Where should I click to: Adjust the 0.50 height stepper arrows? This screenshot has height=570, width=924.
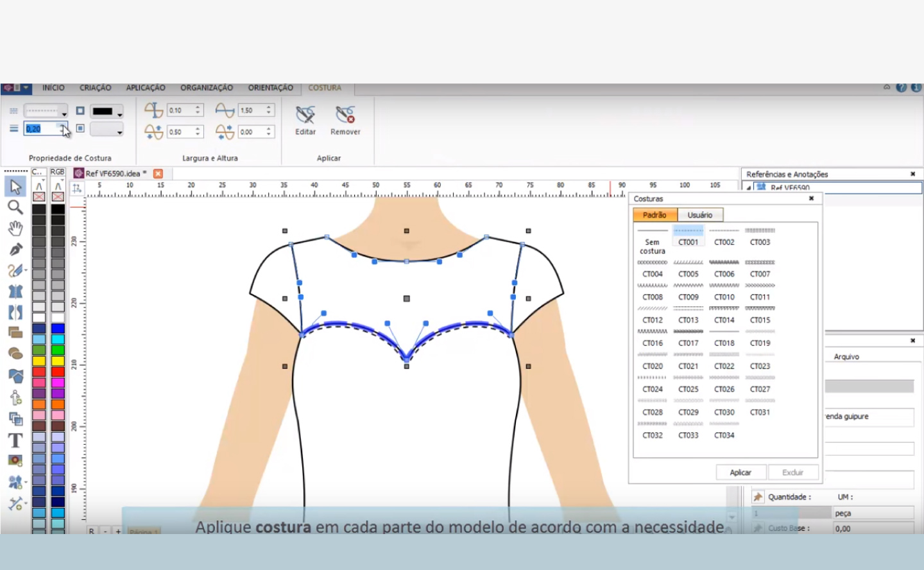(198, 132)
